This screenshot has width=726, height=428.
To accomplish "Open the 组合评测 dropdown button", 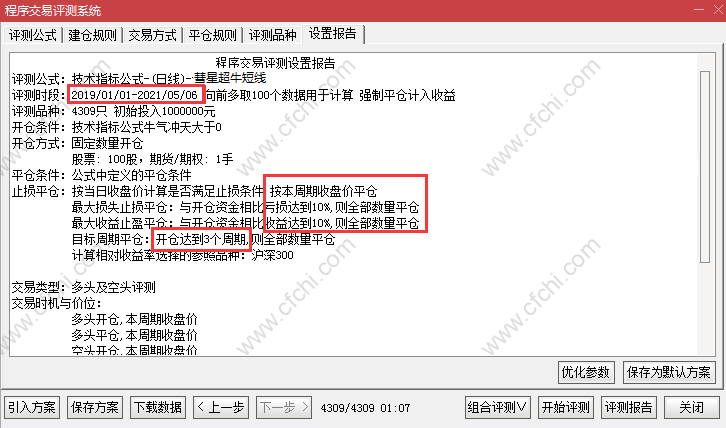I will 497,408.
